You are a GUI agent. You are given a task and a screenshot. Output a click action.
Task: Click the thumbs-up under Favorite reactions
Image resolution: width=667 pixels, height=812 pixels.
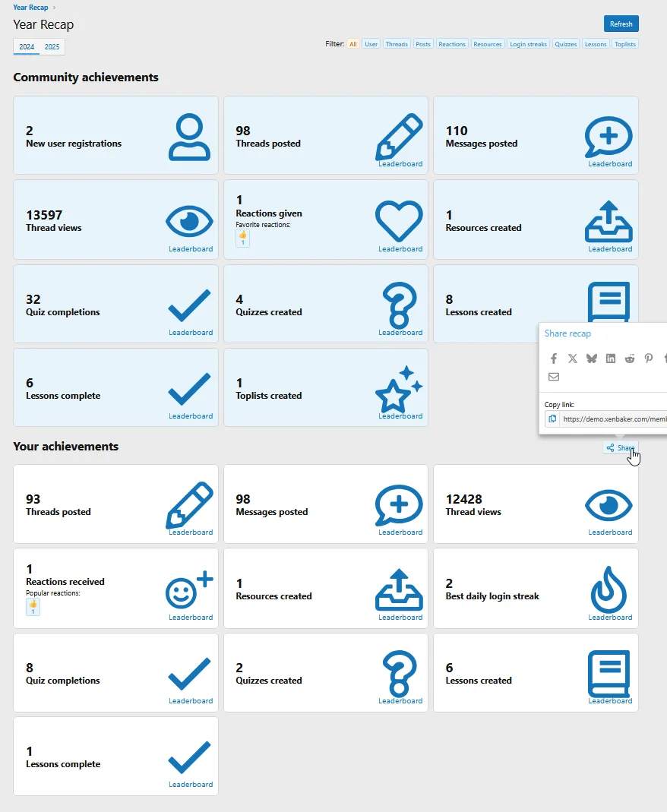point(243,238)
